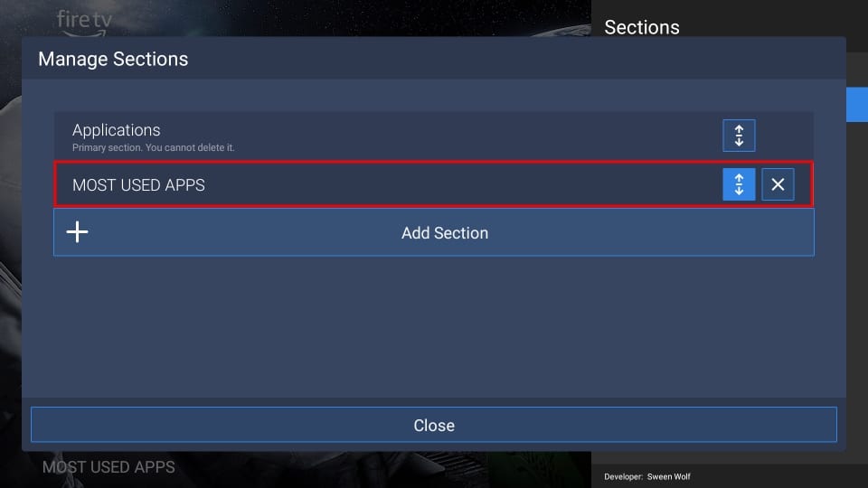The height and width of the screenshot is (488, 868).
Task: Click dark wallpaper left of the dialog
Action: click(10, 271)
